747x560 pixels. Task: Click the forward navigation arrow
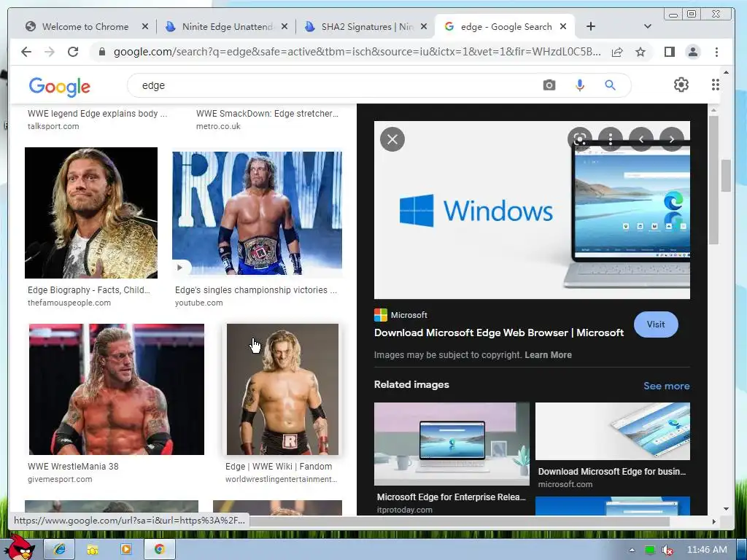(50, 52)
